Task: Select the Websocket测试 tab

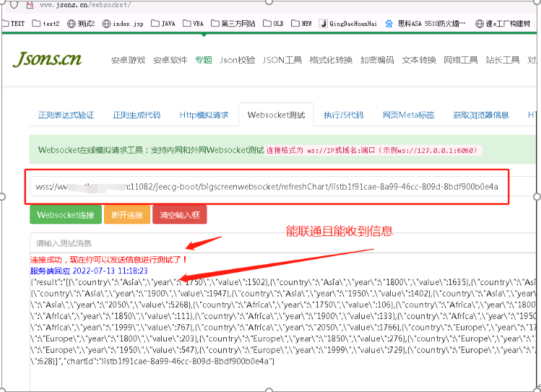Action: [x=276, y=115]
